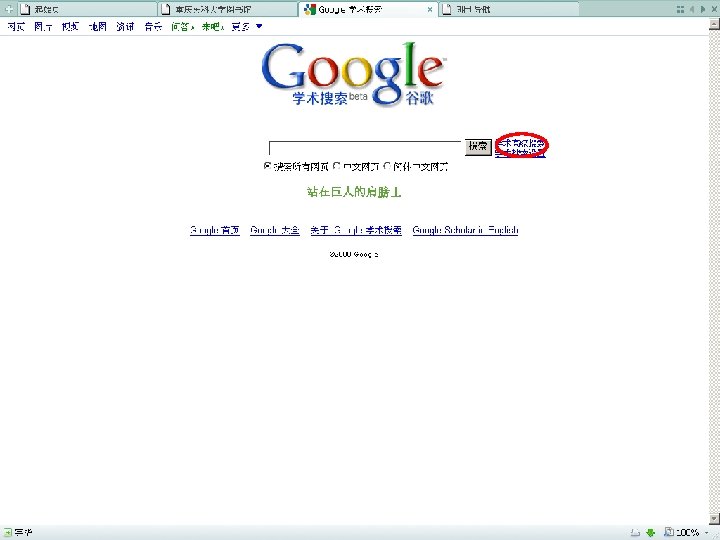The height and width of the screenshot is (540, 720).
Task: Expand the zoom dropdown arrow next to 100%
Action: [x=707, y=533]
